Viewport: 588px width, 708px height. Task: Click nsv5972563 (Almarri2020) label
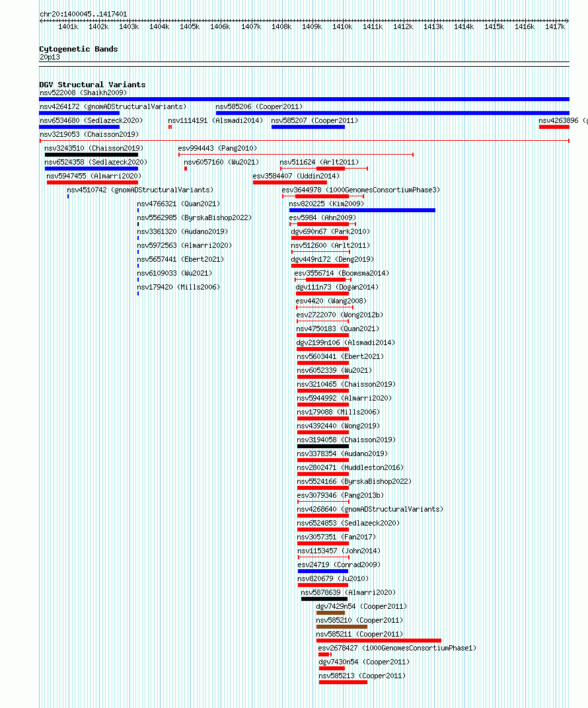click(184, 246)
